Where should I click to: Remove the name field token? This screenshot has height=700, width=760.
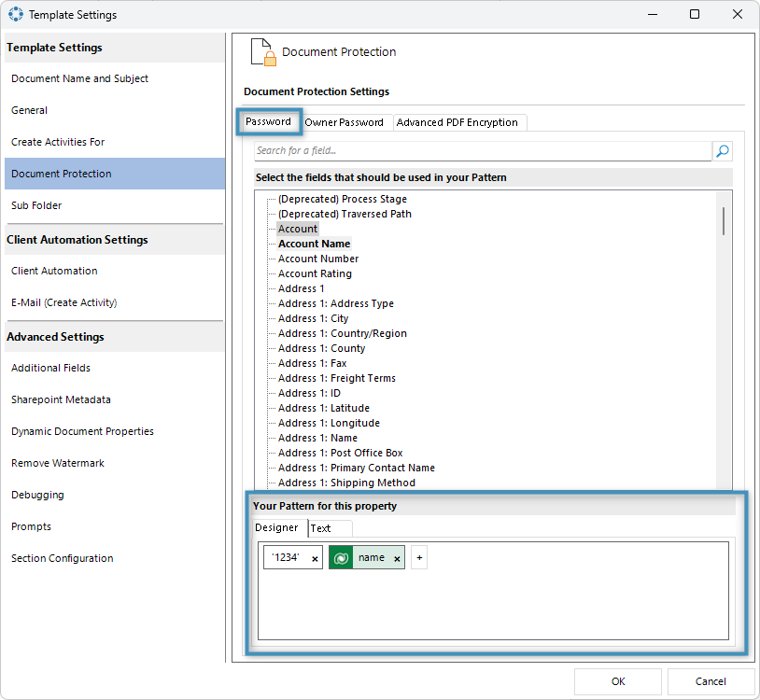pyautogui.click(x=397, y=558)
